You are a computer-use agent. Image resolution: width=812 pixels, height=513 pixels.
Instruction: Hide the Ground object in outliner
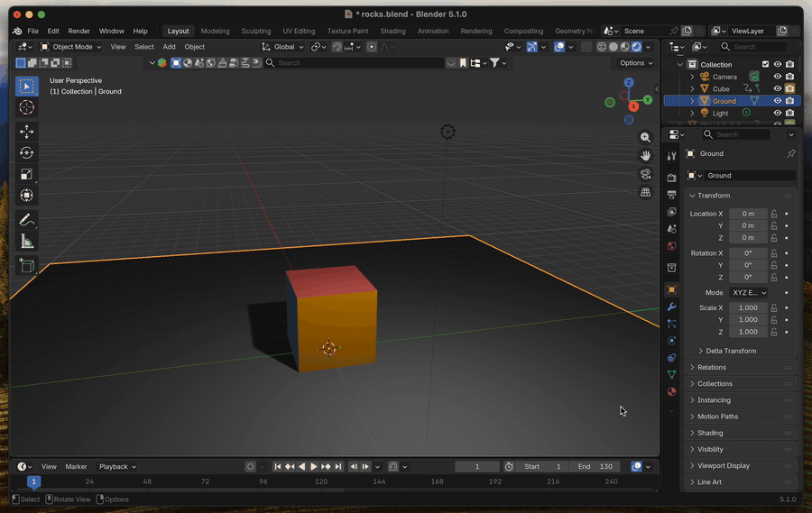[778, 101]
